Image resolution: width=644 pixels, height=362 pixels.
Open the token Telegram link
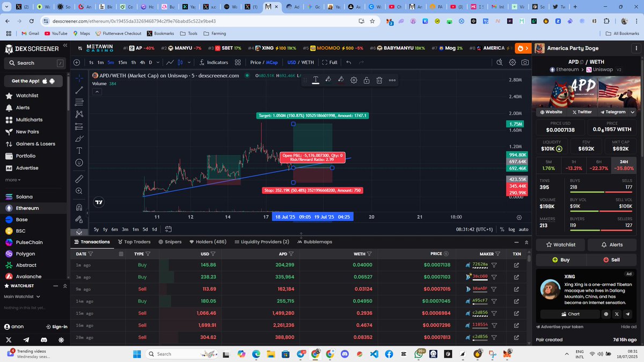click(x=613, y=112)
